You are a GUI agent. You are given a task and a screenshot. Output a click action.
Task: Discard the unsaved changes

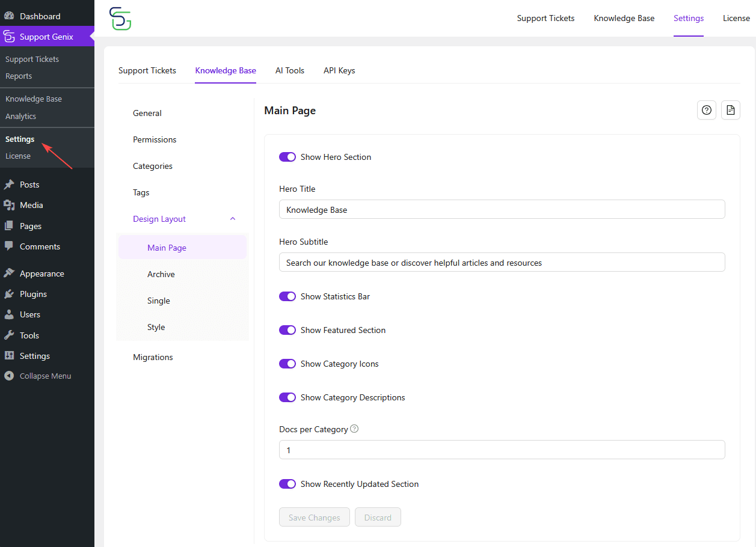[378, 517]
